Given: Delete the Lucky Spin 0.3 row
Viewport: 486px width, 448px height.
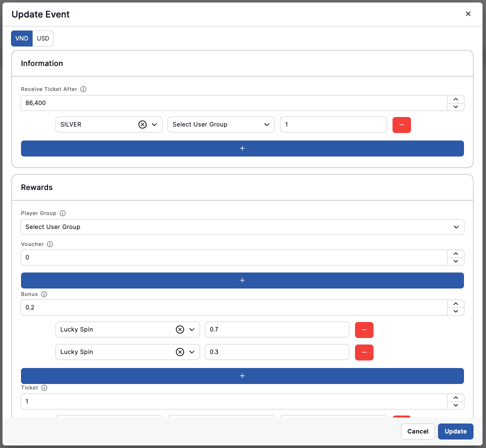Looking at the screenshot, I should [x=364, y=352].
